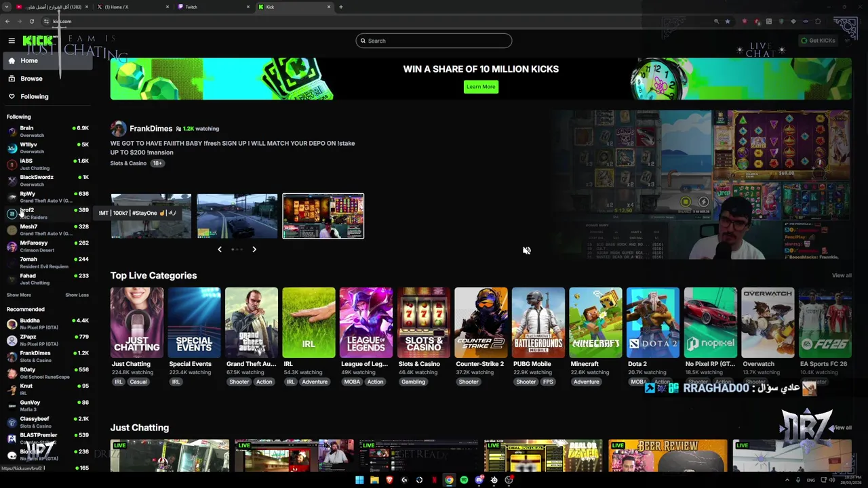This screenshot has width=868, height=488.
Task: Select the slots stream carousel thumbnail
Action: pos(323,216)
